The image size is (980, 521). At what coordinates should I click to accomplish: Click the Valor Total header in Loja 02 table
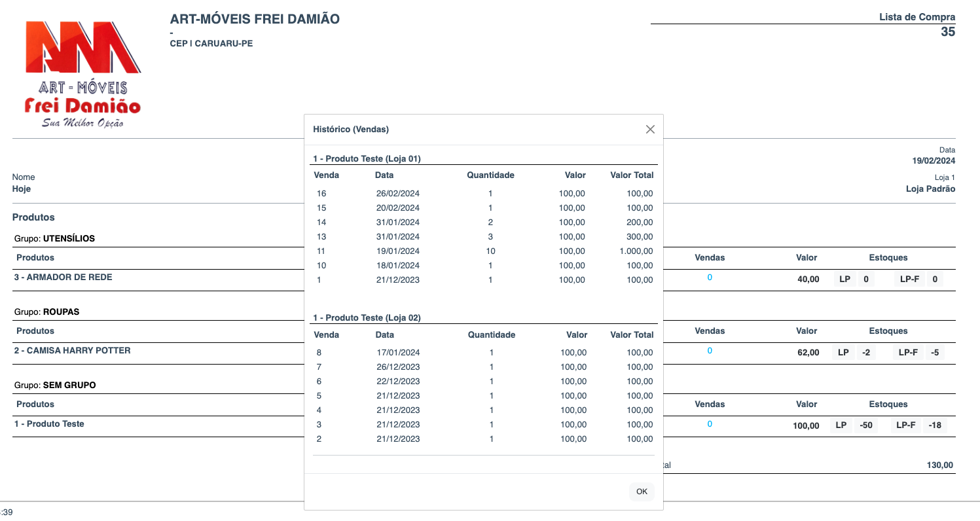[632, 335]
